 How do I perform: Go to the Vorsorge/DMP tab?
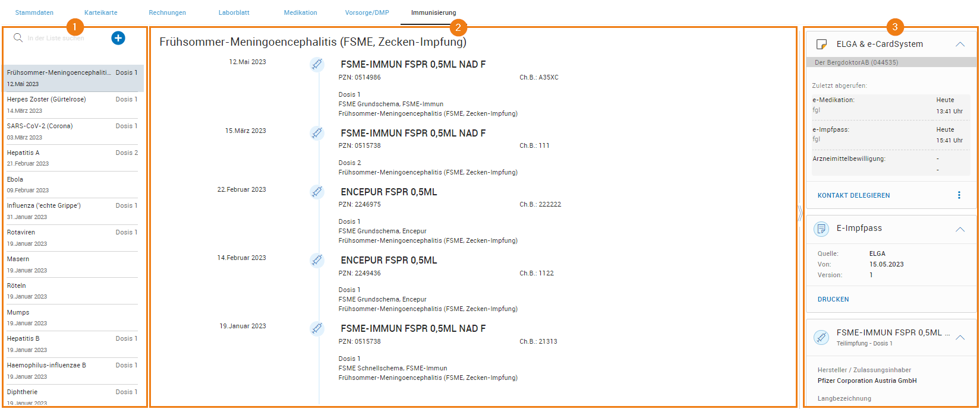[x=367, y=12]
